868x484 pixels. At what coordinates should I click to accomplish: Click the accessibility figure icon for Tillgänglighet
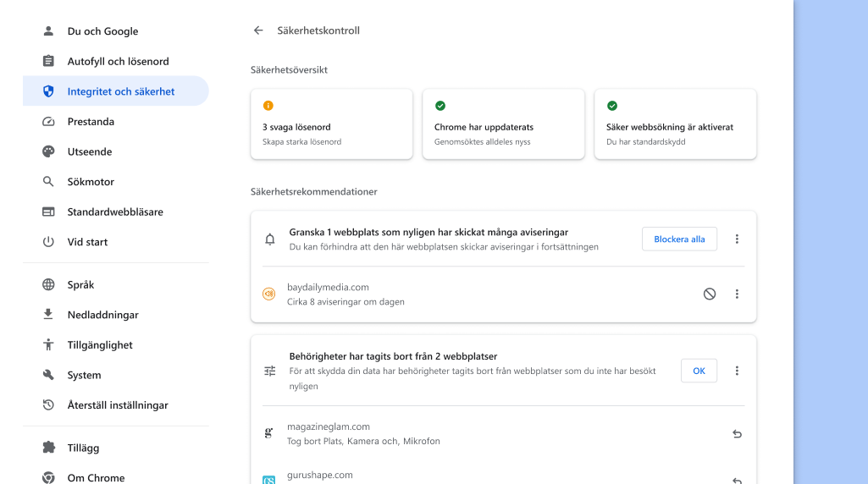[x=49, y=344]
